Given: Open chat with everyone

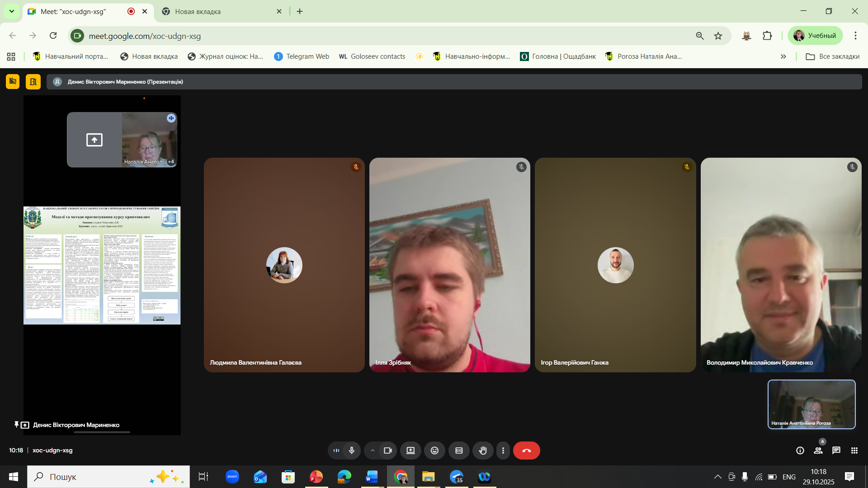Looking at the screenshot, I should pos(836,450).
